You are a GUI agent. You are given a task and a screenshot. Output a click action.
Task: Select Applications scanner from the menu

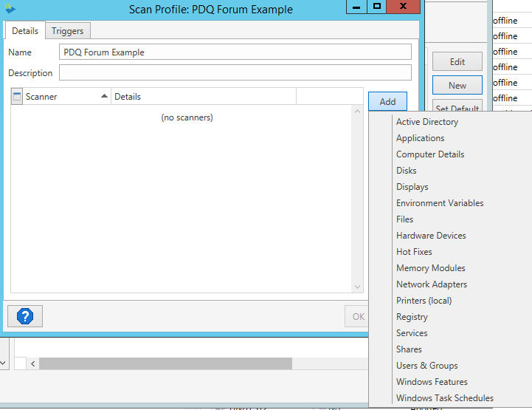tap(420, 138)
